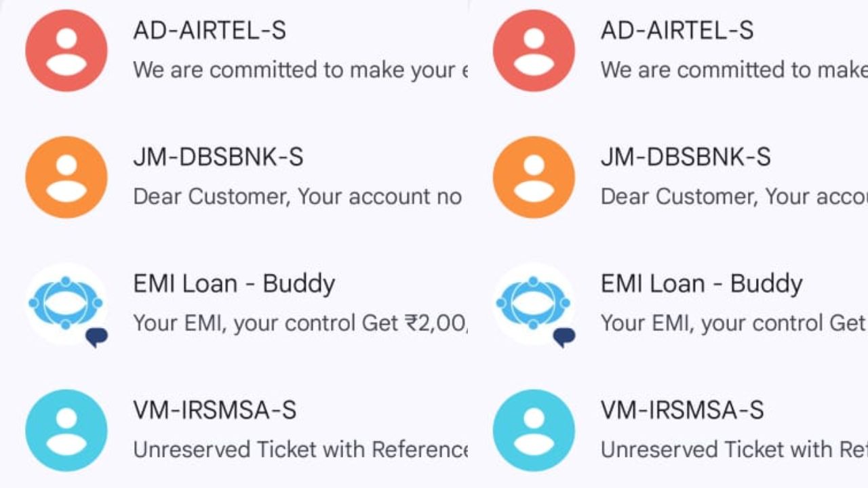Select VM-IRSMSA-S sender name in left list
The image size is (868, 488).
[215, 410]
